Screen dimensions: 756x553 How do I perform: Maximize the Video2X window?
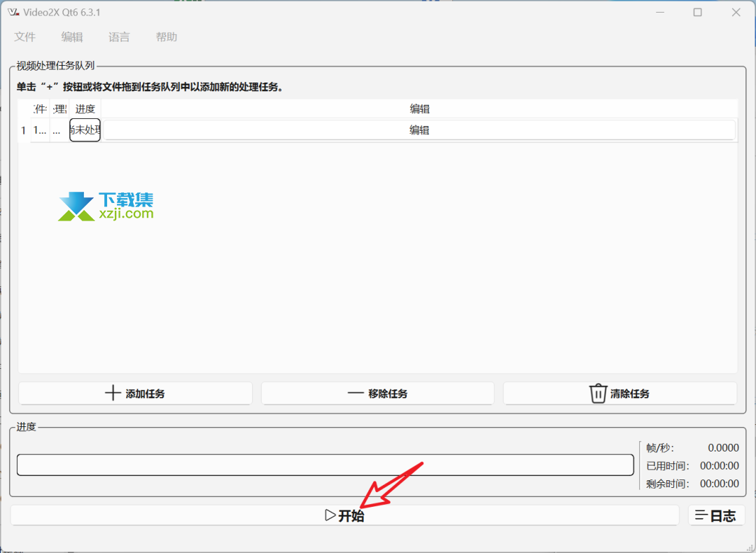(697, 13)
